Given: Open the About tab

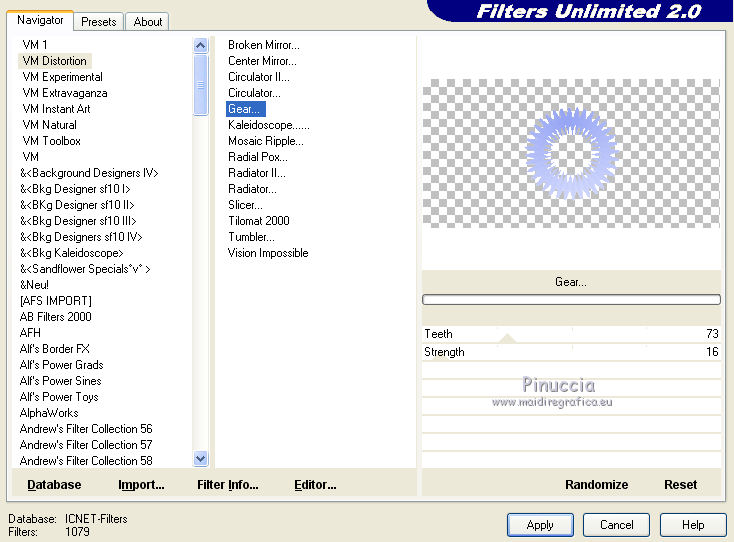Looking at the screenshot, I should (x=147, y=22).
